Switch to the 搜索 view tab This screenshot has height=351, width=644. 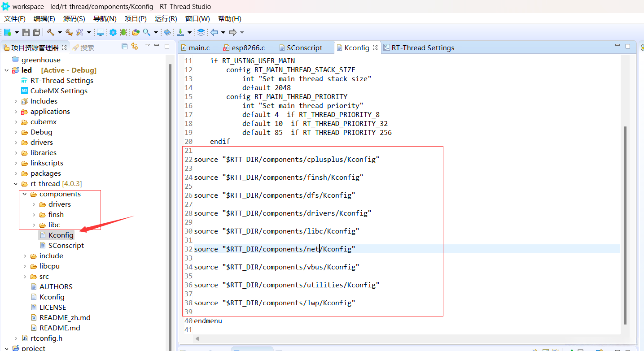[83, 48]
